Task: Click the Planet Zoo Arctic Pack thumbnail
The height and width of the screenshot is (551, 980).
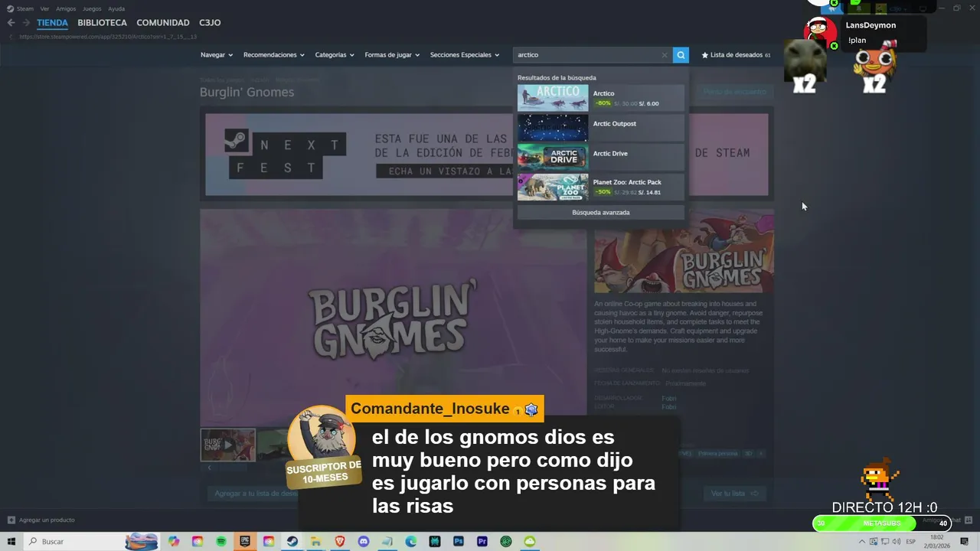Action: pyautogui.click(x=553, y=187)
